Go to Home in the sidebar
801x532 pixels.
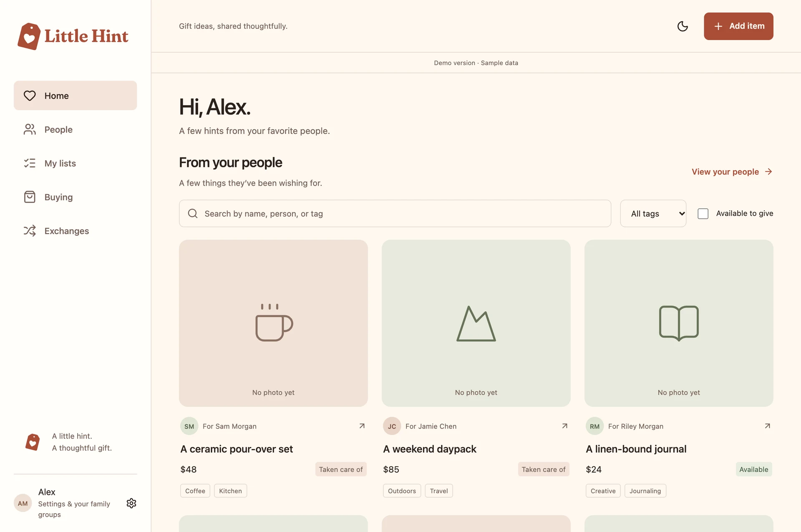pos(75,96)
